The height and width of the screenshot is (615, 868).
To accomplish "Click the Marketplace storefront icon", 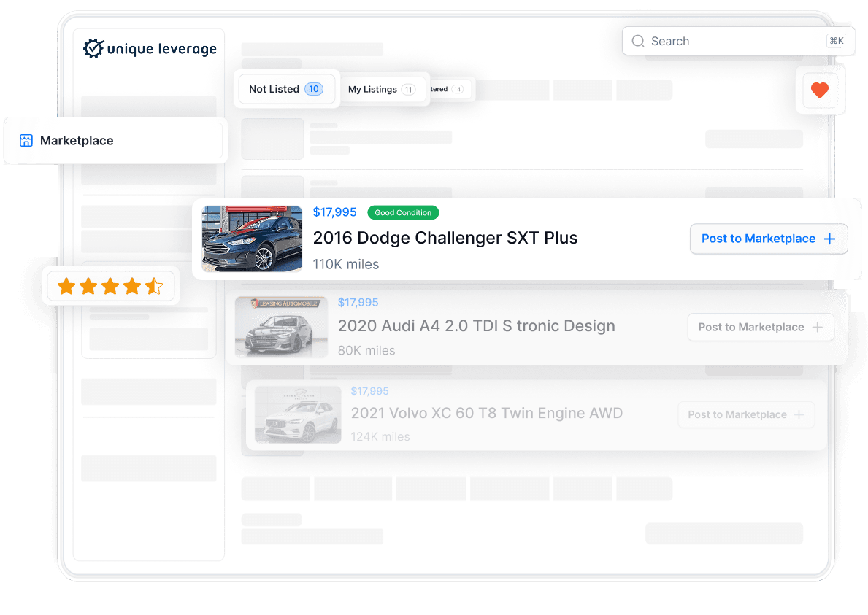I will 26,141.
